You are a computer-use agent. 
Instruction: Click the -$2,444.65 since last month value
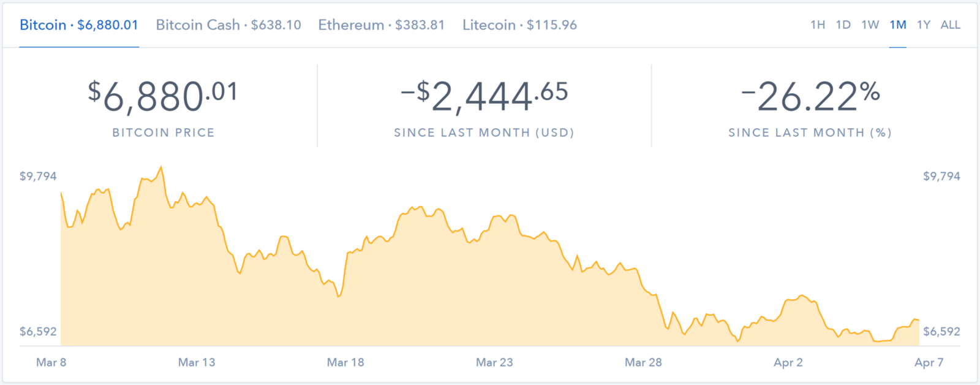point(484,97)
